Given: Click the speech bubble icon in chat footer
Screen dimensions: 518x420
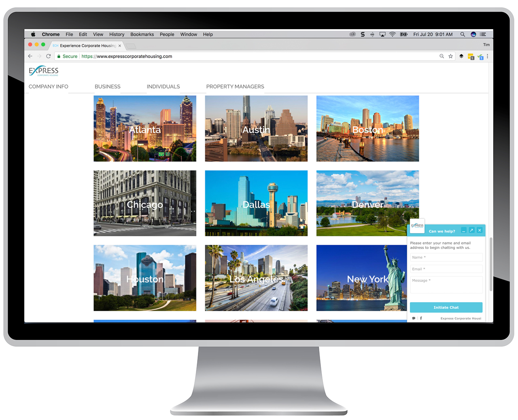Looking at the screenshot, I should (x=414, y=318).
